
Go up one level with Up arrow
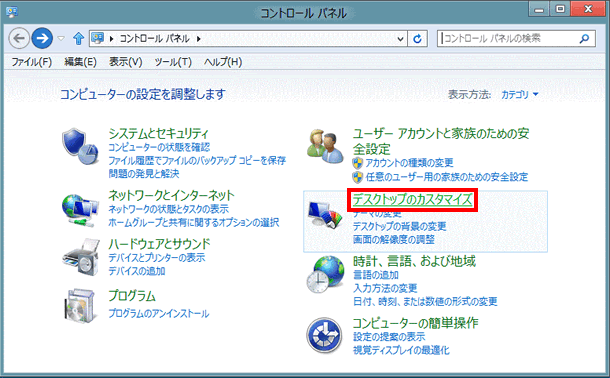(79, 38)
